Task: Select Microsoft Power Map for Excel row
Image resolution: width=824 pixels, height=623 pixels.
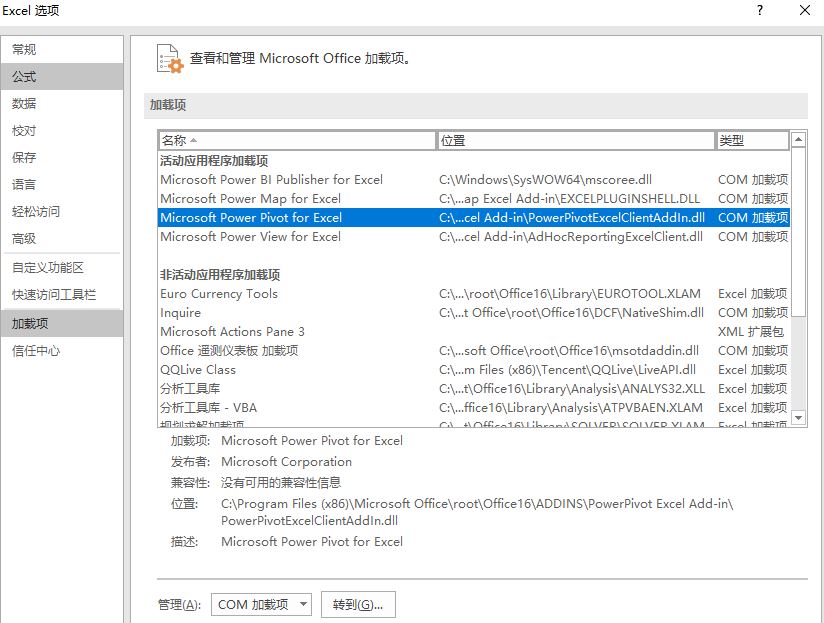Action: [x=473, y=199]
